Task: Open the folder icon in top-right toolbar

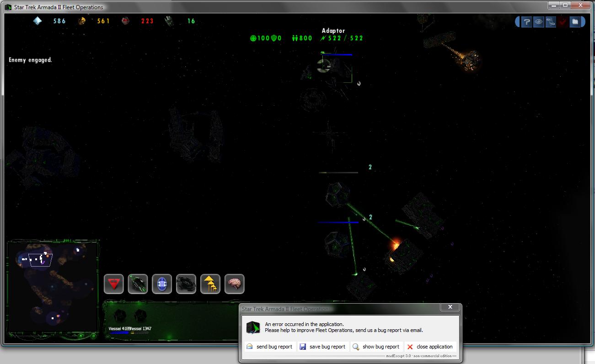Action: click(x=575, y=22)
